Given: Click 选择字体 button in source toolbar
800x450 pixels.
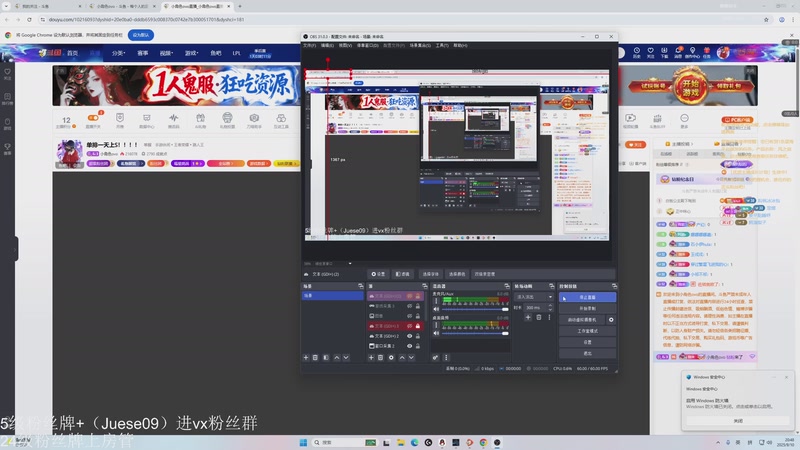Looking at the screenshot, I should (430, 274).
